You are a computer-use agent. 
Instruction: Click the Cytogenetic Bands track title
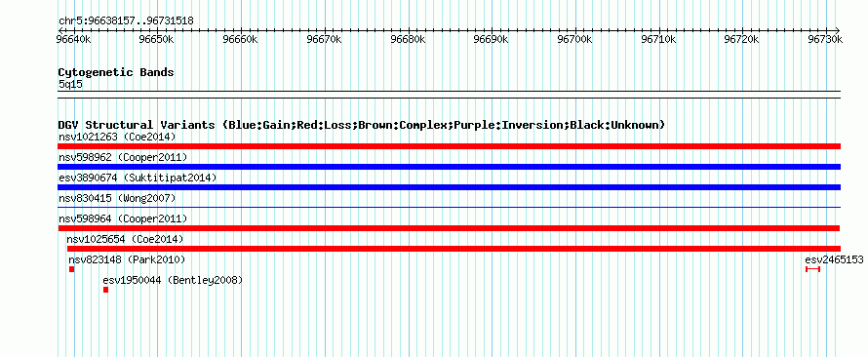click(x=116, y=72)
